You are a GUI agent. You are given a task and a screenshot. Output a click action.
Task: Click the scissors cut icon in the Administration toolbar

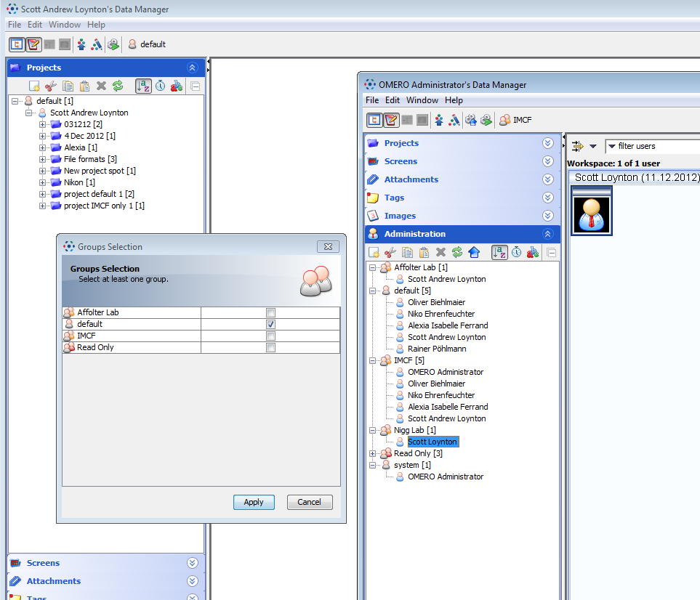coord(390,253)
